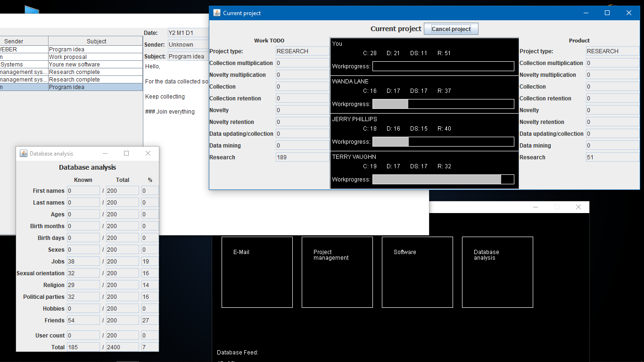Open the Database analysis tile
The image size is (644, 362).
497,272
